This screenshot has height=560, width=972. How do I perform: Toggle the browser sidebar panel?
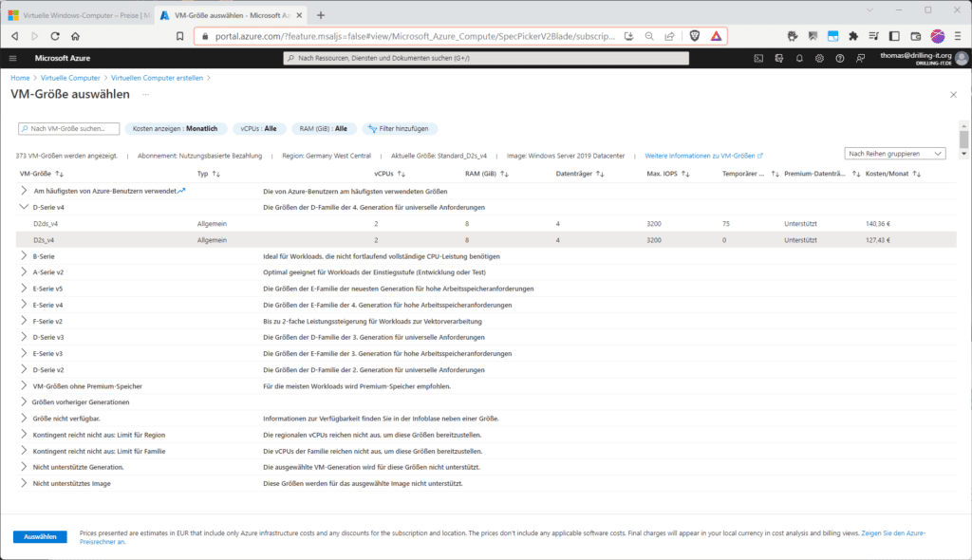(894, 36)
